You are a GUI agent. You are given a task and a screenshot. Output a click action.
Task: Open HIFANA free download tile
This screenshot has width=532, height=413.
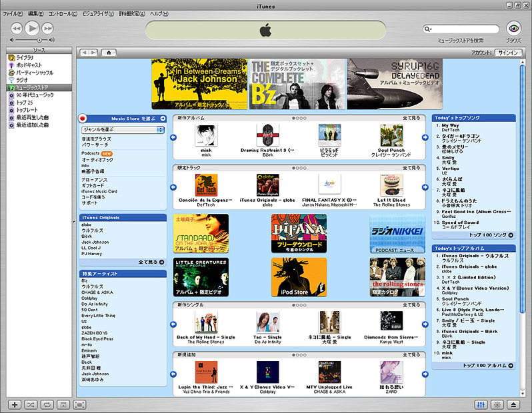point(299,234)
